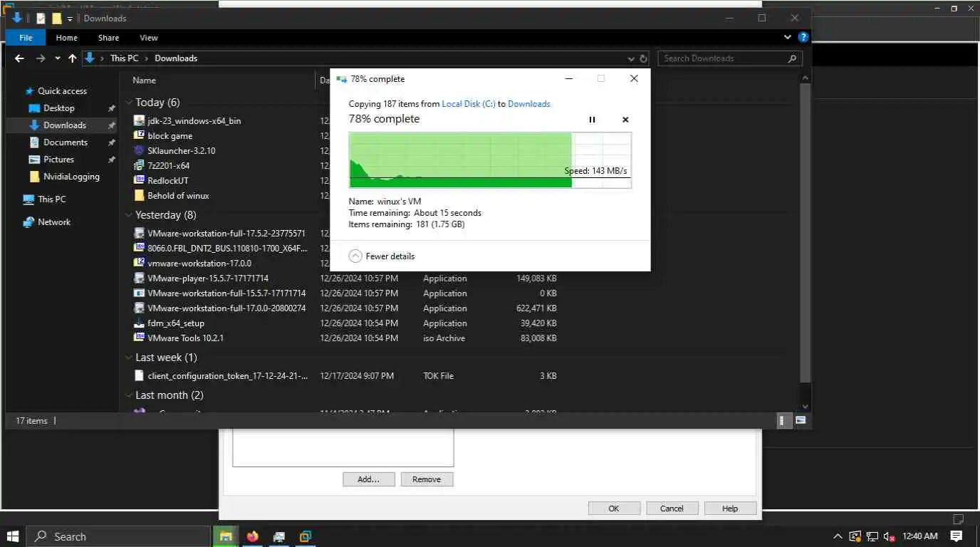Switch to large thumbnails view button

coord(801,421)
